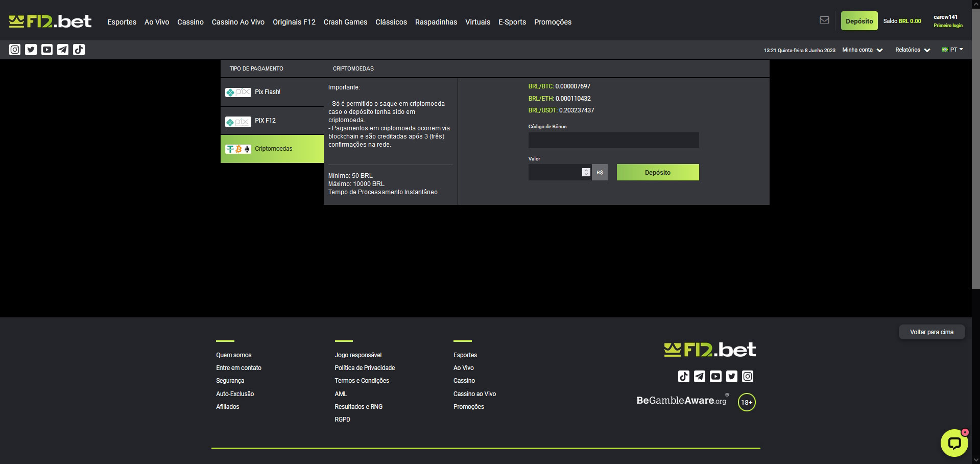
Task: Open TikTok icon in header bar
Action: point(79,50)
